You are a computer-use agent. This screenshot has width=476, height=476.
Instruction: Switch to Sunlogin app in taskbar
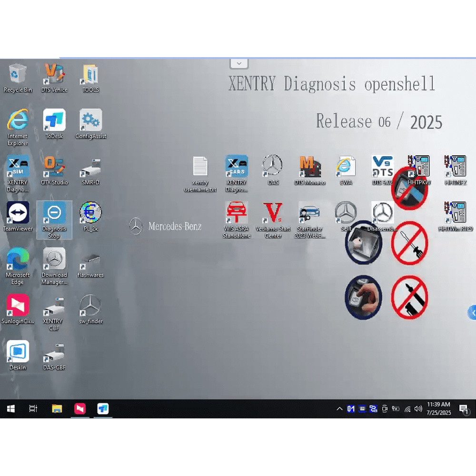pyautogui.click(x=80, y=408)
